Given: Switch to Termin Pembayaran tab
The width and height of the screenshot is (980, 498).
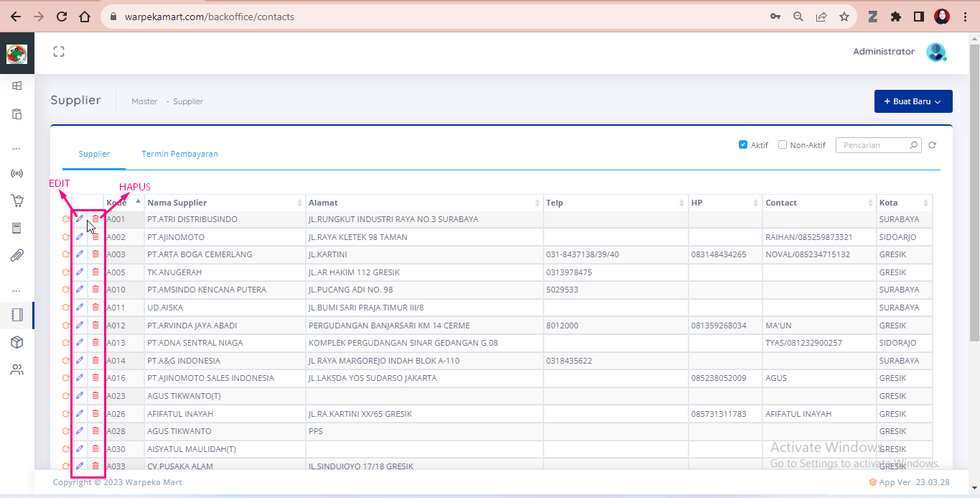Looking at the screenshot, I should (179, 154).
